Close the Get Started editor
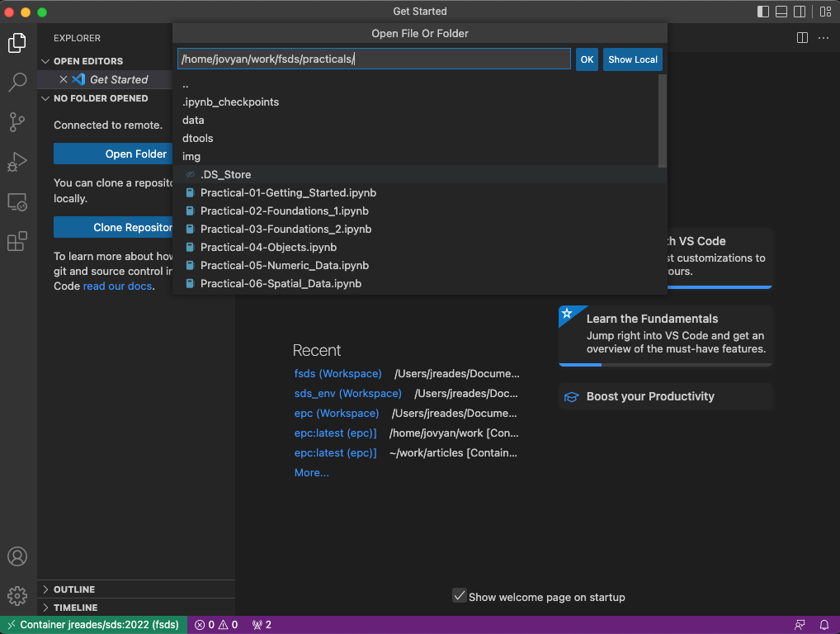 pyautogui.click(x=64, y=79)
